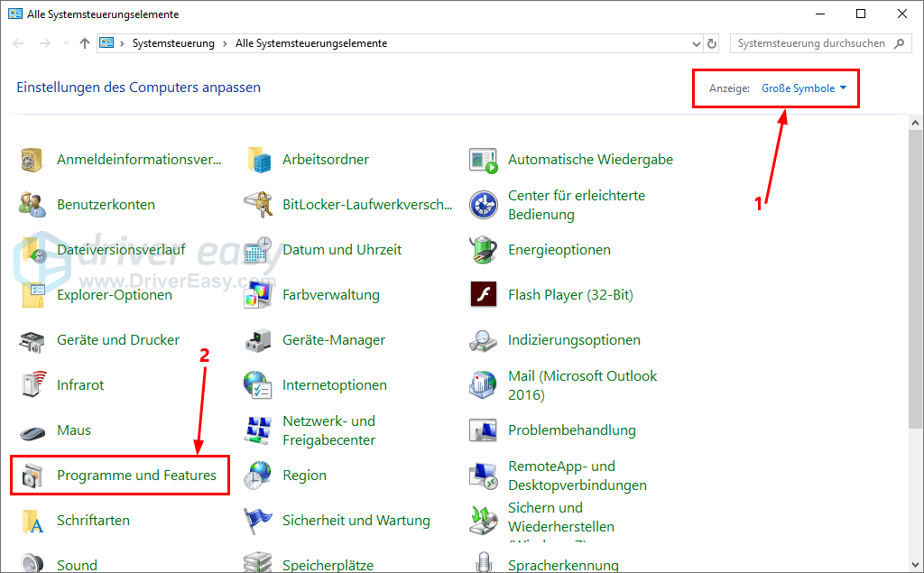
Task: Select Systemsteuerung in the breadcrumb path
Action: [x=173, y=43]
